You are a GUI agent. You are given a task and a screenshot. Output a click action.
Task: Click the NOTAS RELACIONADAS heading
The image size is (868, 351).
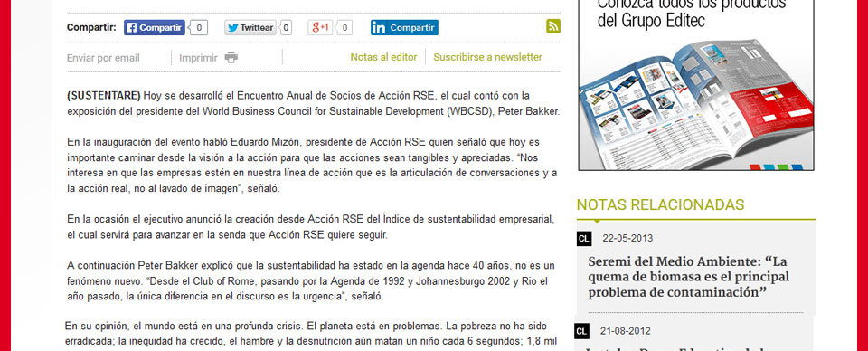pos(660,204)
